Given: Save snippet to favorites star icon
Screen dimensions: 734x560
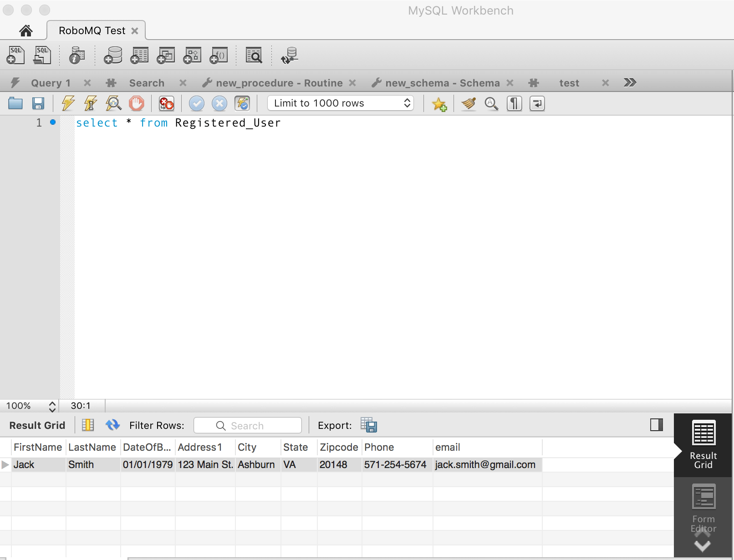Looking at the screenshot, I should [439, 104].
